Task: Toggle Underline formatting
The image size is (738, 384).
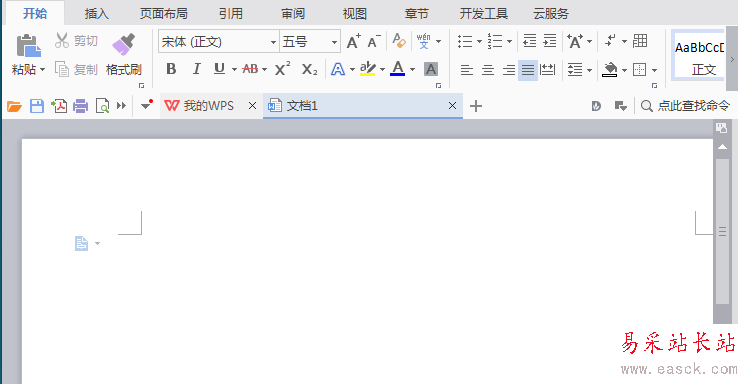Action: click(219, 69)
